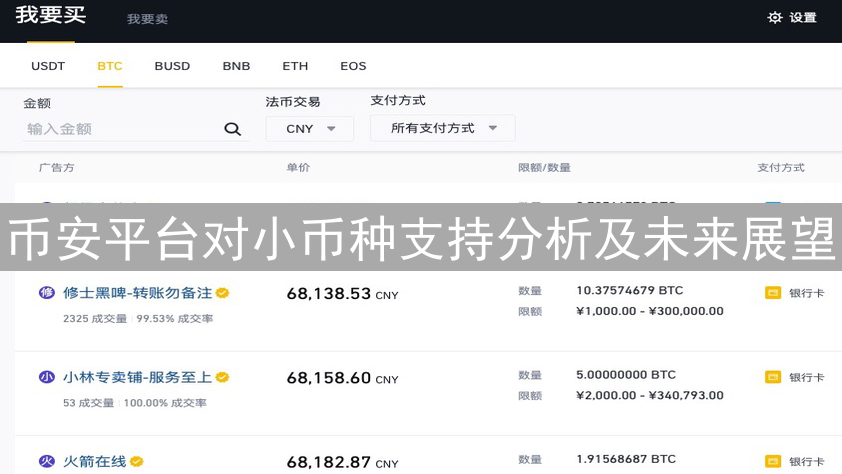Open advertiser 小林专卖铺-服务至上 profile

(137, 377)
